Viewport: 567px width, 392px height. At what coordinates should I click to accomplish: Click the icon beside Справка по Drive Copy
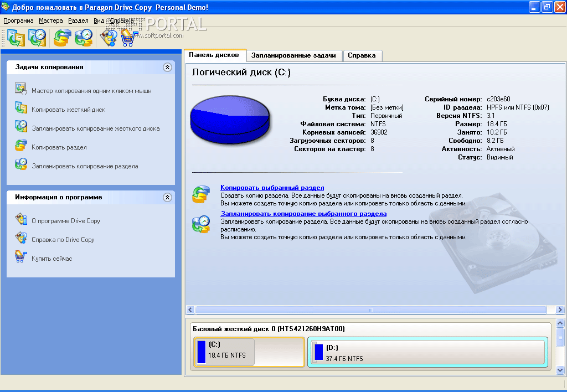[x=21, y=238]
